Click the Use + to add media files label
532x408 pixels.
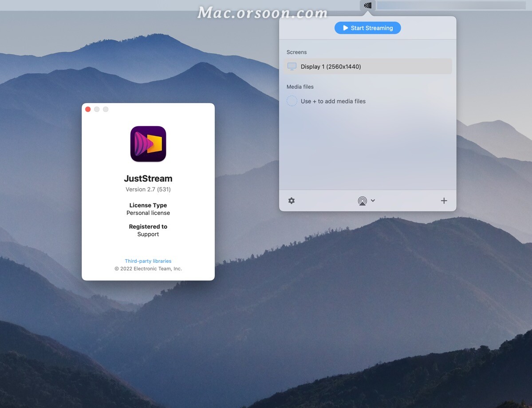(333, 101)
